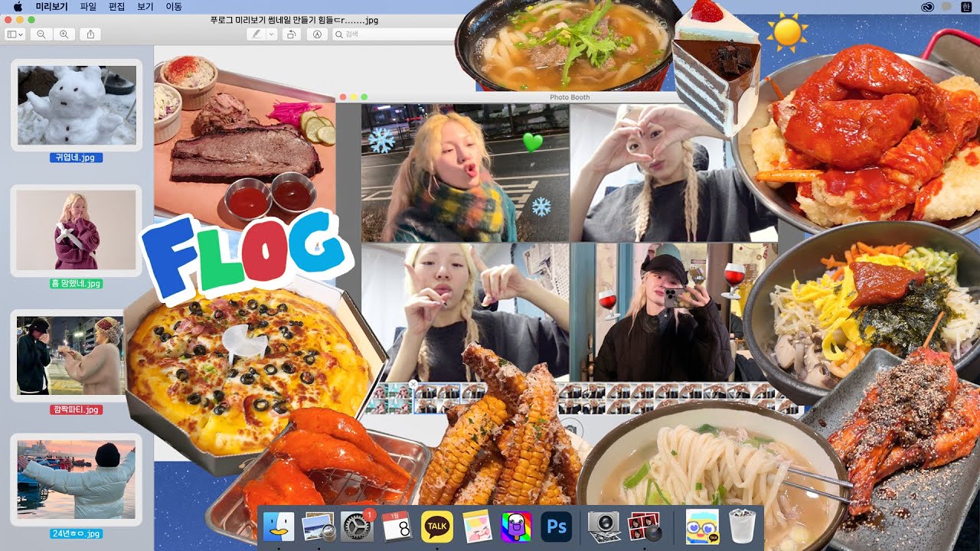Open the sidebar view mode dropdown
Image resolution: width=980 pixels, height=551 pixels.
click(x=15, y=34)
